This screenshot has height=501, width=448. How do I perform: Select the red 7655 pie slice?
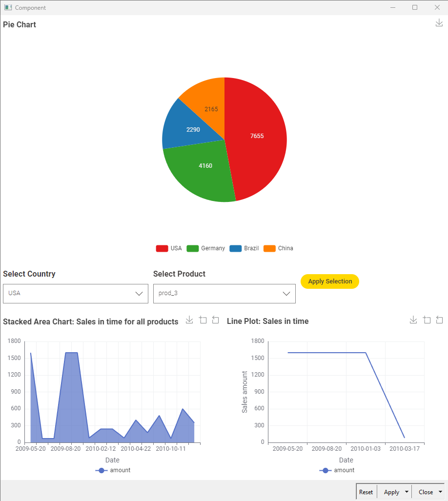click(x=257, y=137)
